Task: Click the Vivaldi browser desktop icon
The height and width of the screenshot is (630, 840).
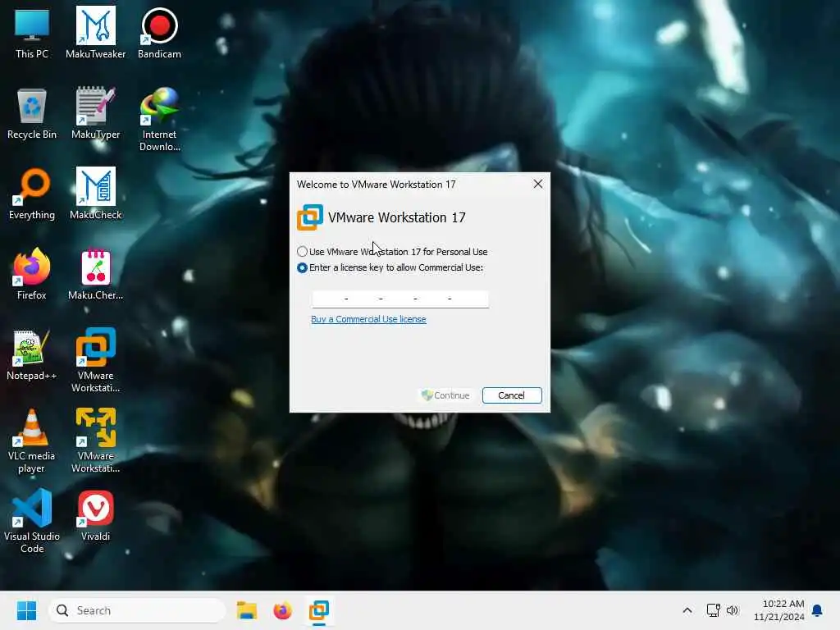Action: [95, 516]
